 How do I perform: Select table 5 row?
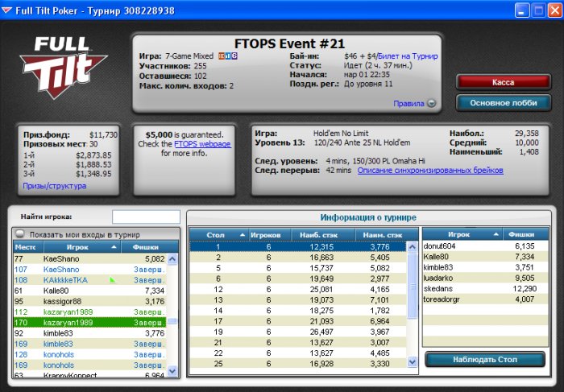click(x=298, y=268)
